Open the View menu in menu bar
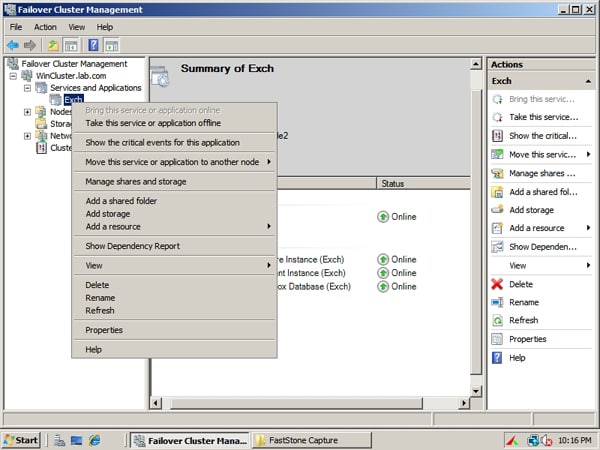 (77, 27)
